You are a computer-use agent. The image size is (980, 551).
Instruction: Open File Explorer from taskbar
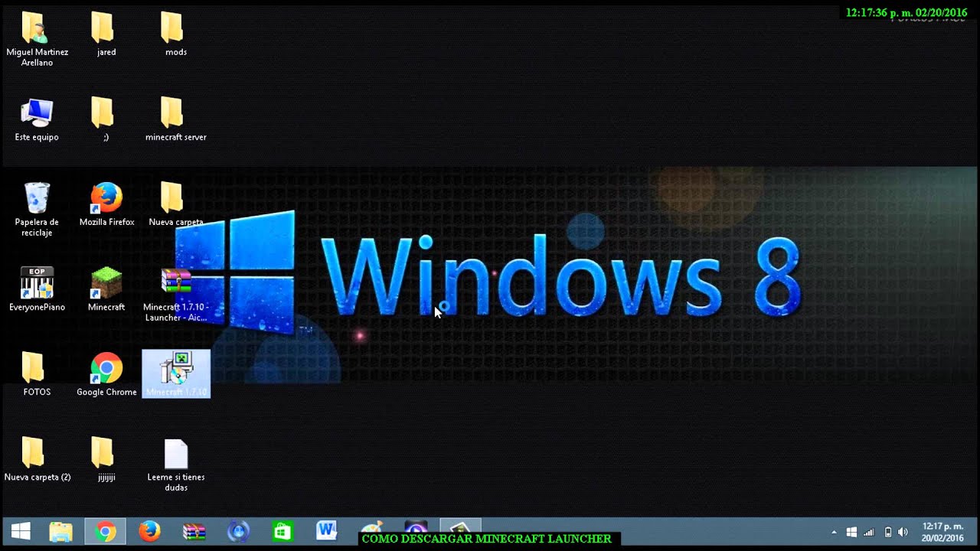coord(61,532)
